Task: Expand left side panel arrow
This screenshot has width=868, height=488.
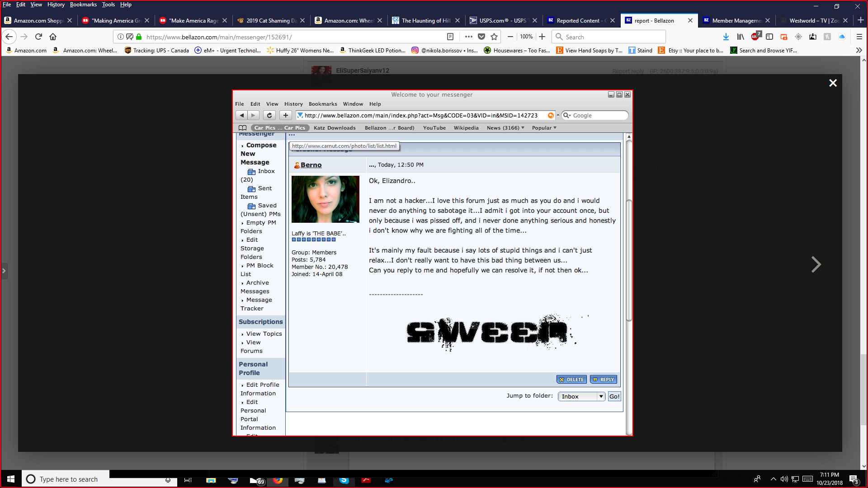Action: (x=4, y=271)
